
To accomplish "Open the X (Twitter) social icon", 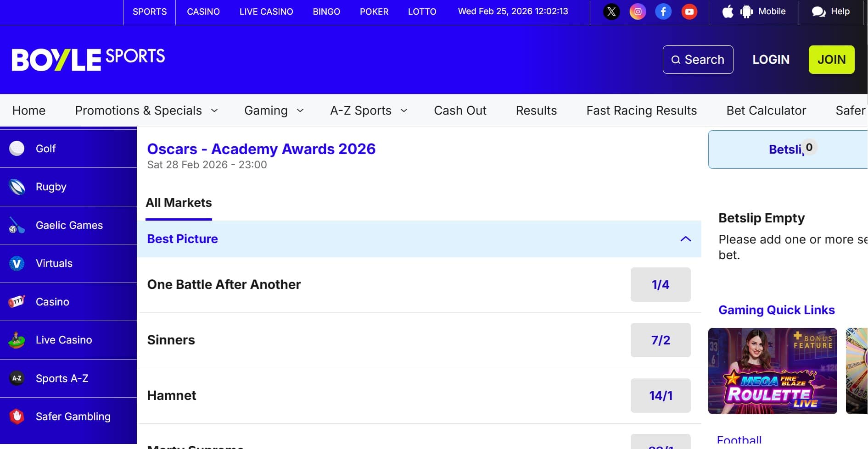I will click(x=611, y=11).
